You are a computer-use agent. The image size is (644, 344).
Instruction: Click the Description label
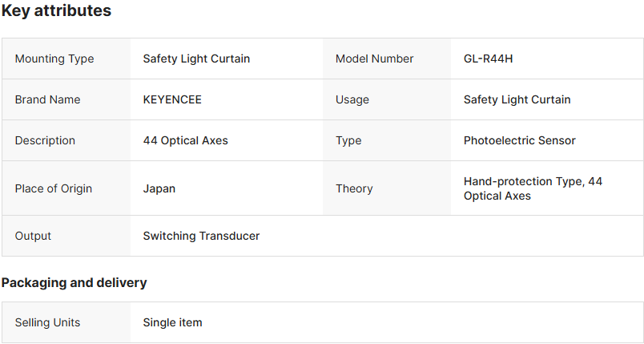45,140
